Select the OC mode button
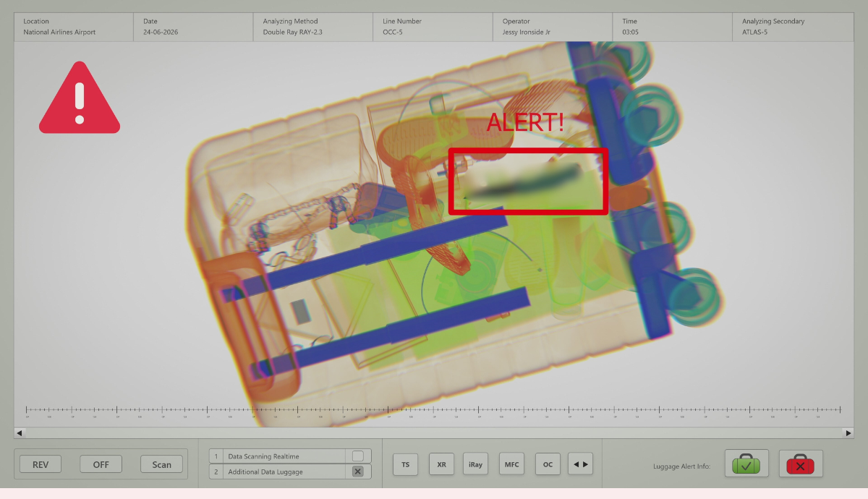 click(x=548, y=464)
